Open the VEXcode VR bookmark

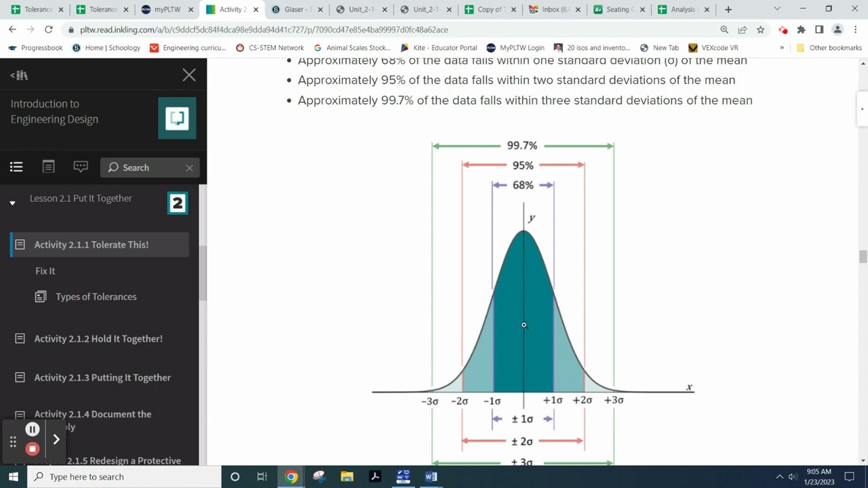[x=713, y=48]
